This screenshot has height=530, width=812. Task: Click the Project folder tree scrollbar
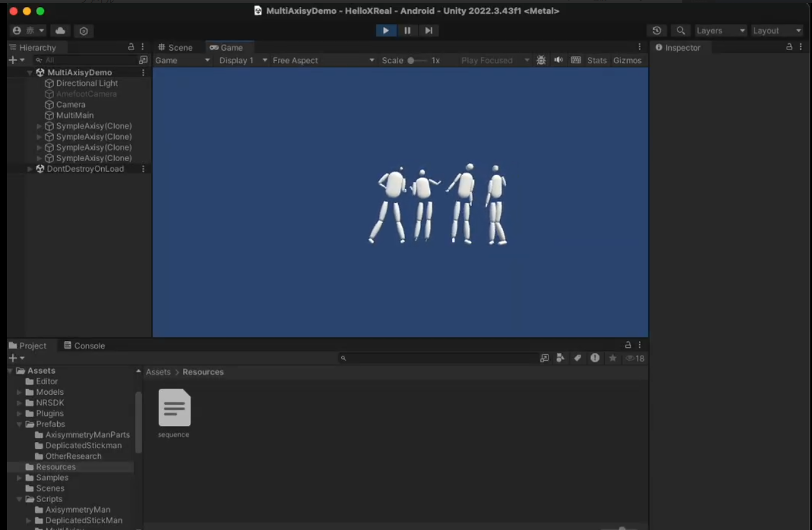(138, 422)
